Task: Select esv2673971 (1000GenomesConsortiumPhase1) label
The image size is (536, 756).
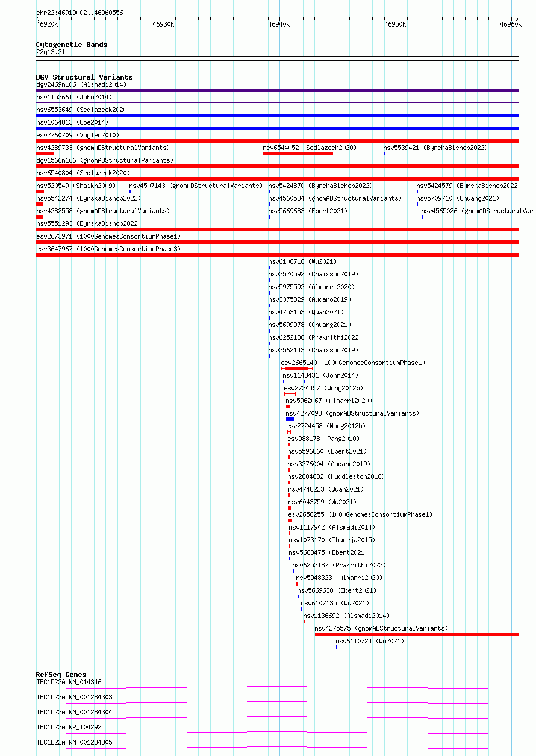Action: (x=108, y=237)
